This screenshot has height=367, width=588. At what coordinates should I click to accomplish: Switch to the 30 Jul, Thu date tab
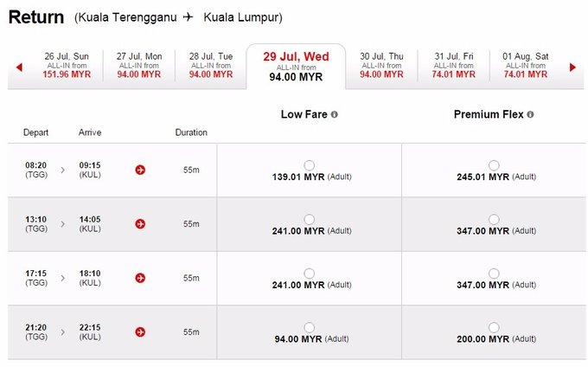coord(381,66)
